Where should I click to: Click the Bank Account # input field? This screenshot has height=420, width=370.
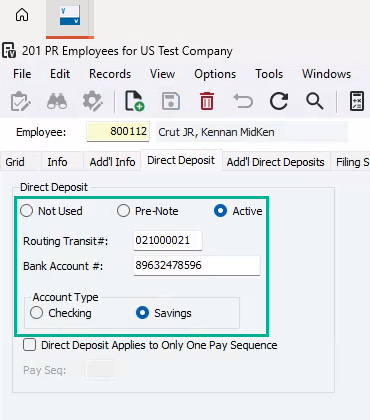pos(197,265)
